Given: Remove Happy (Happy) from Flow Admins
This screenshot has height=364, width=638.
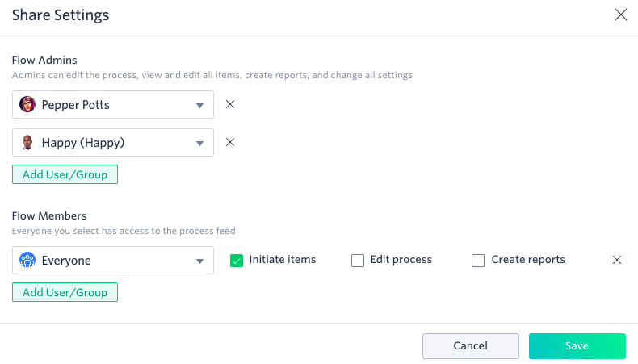Looking at the screenshot, I should tap(230, 142).
